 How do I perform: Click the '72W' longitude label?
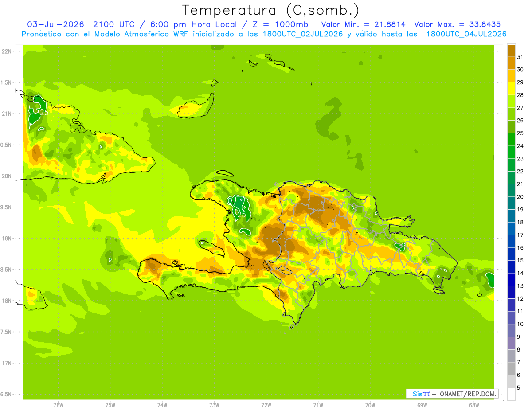pyautogui.click(x=266, y=405)
